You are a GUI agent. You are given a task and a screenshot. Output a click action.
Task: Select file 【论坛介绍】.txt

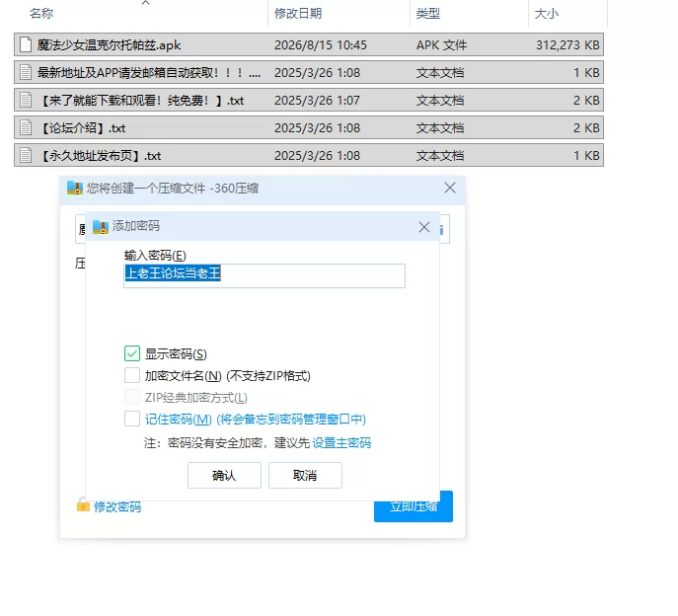[309, 127]
